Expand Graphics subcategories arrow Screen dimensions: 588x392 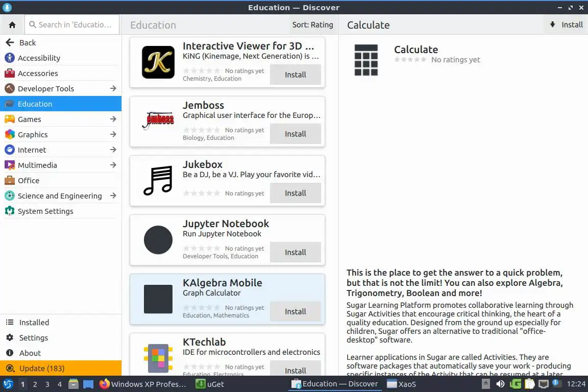pyautogui.click(x=113, y=135)
